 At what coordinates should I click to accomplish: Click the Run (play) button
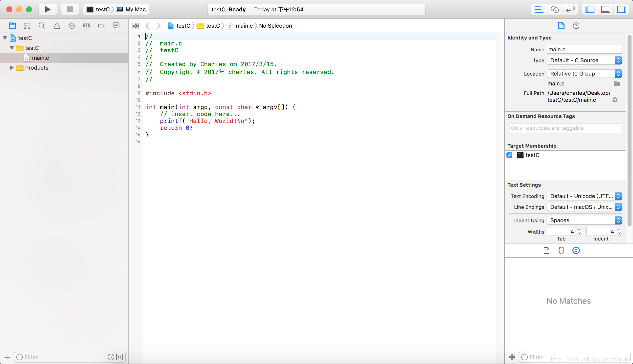(47, 9)
